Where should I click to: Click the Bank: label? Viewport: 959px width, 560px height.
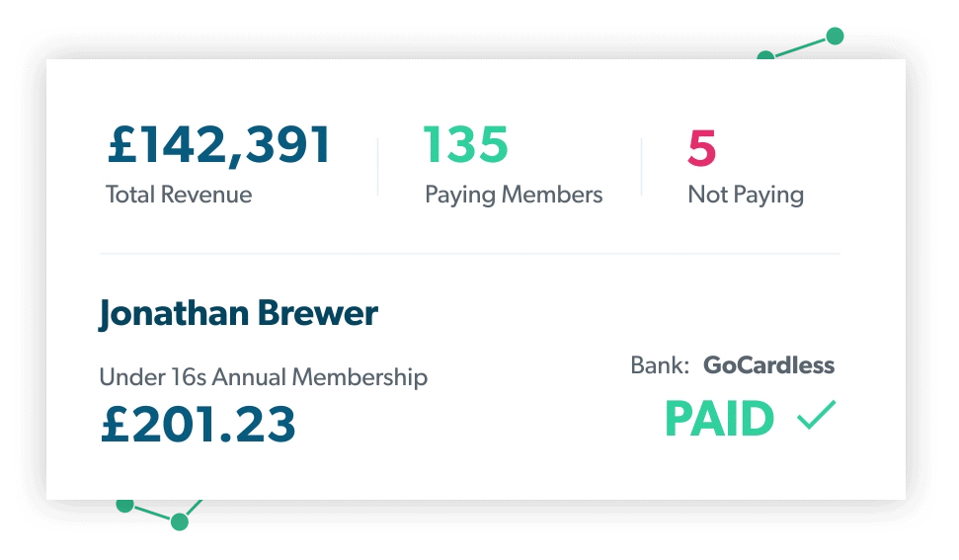tap(660, 365)
